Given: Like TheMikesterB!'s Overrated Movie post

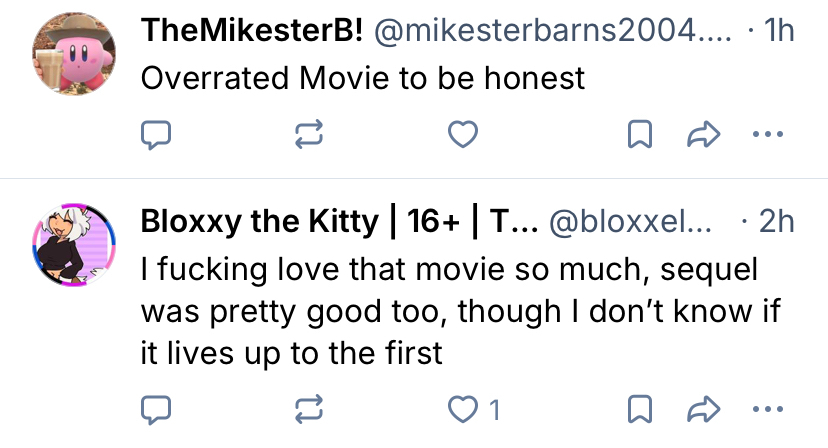Looking at the screenshot, I should click(x=461, y=135).
